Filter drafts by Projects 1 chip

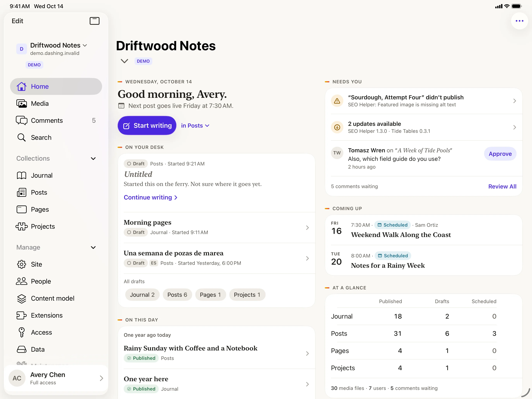tap(247, 295)
